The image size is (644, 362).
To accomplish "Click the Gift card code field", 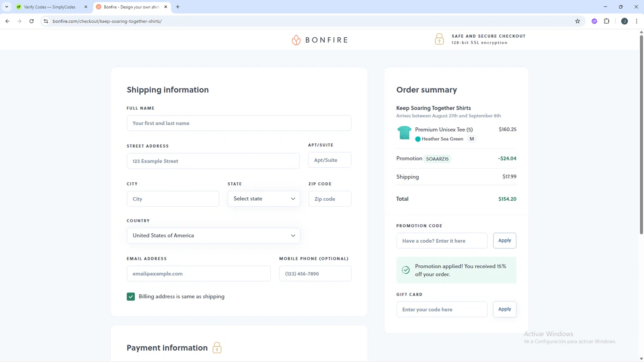I will click(442, 309).
